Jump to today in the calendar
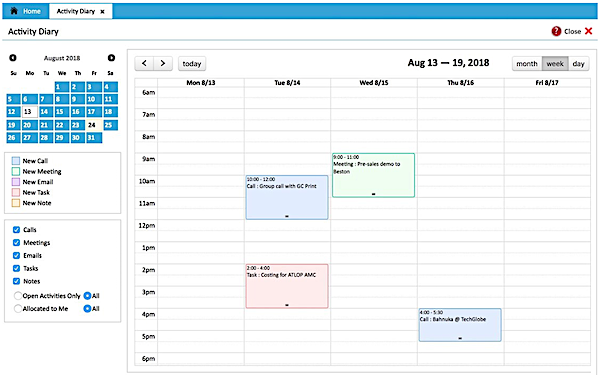Screen dimensions: 600x375 tap(192, 64)
